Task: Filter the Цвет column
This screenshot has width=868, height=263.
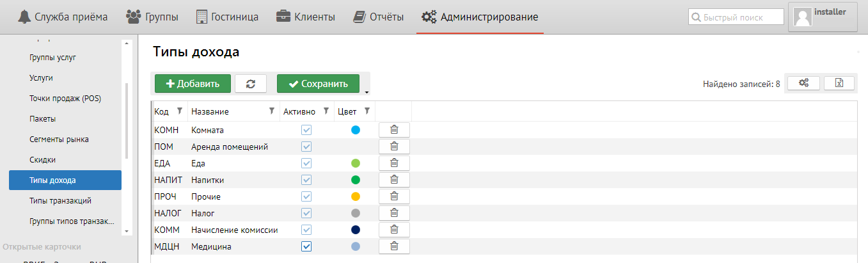Action: [x=367, y=111]
